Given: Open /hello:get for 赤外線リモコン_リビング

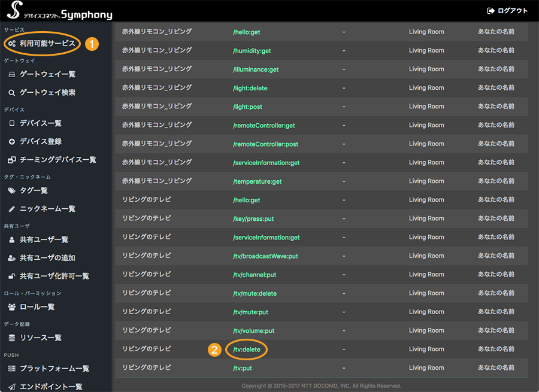Looking at the screenshot, I should click(x=247, y=32).
